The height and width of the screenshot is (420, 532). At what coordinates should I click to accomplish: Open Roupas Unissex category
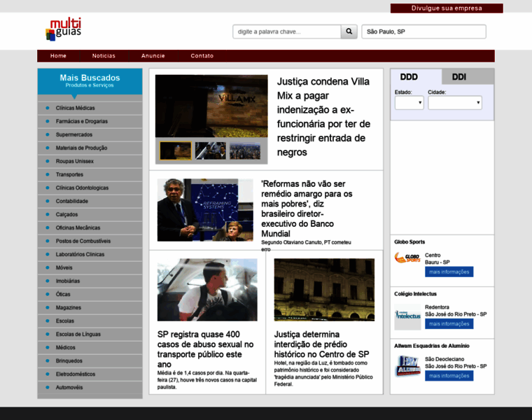90,161
